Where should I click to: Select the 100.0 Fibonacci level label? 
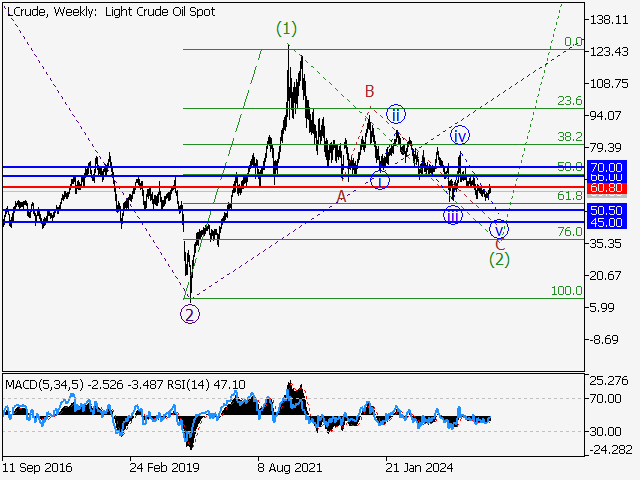tap(567, 291)
